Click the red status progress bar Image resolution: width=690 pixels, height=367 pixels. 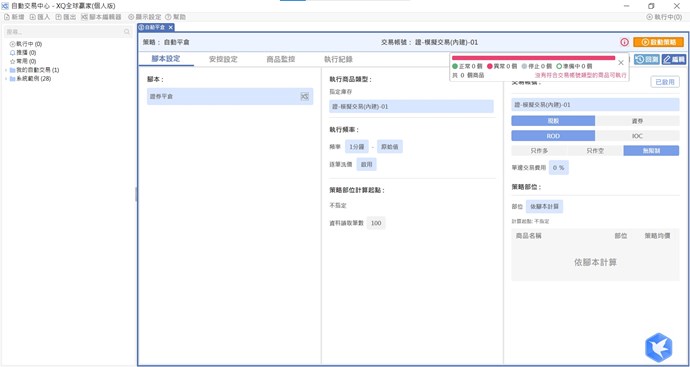coord(533,58)
